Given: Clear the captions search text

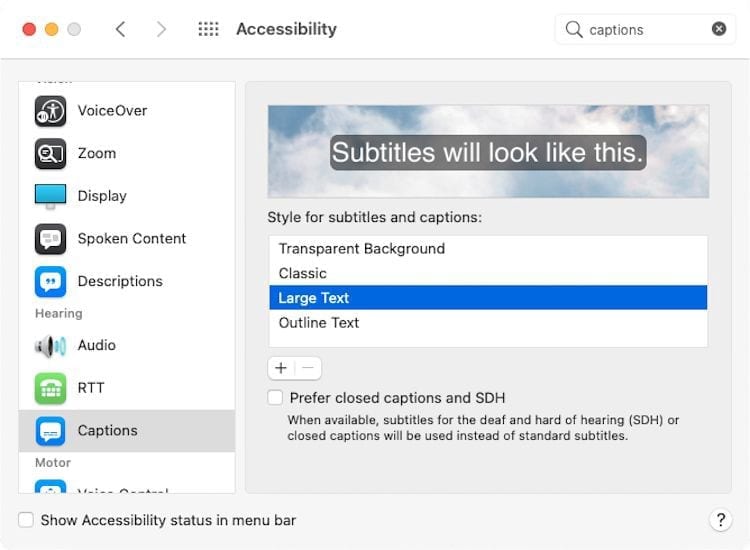Looking at the screenshot, I should (x=719, y=29).
